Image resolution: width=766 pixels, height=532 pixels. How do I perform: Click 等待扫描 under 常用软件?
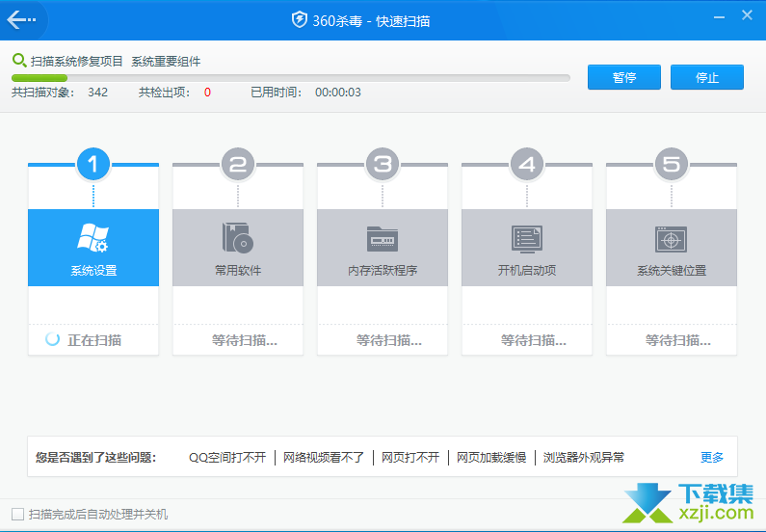(x=245, y=340)
